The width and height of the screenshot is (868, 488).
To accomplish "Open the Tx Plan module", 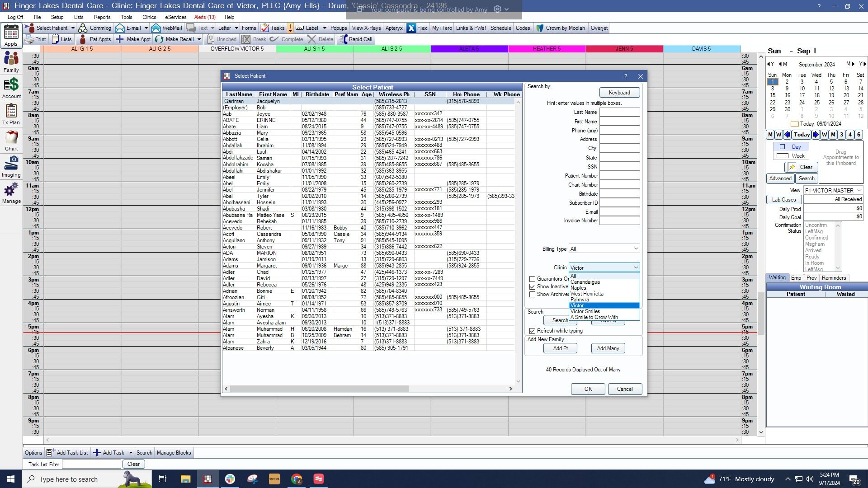I will click(x=11, y=114).
